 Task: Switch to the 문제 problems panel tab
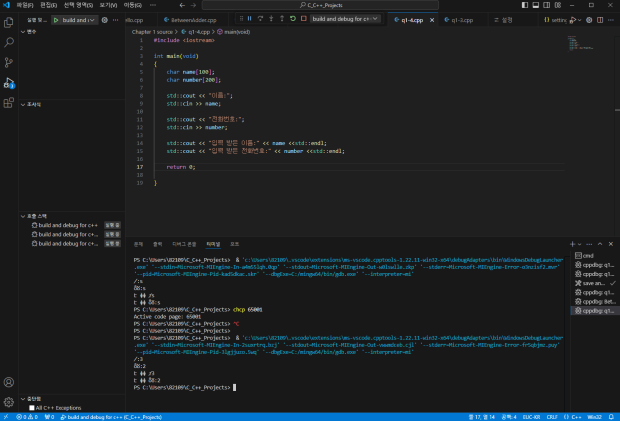tap(138, 244)
